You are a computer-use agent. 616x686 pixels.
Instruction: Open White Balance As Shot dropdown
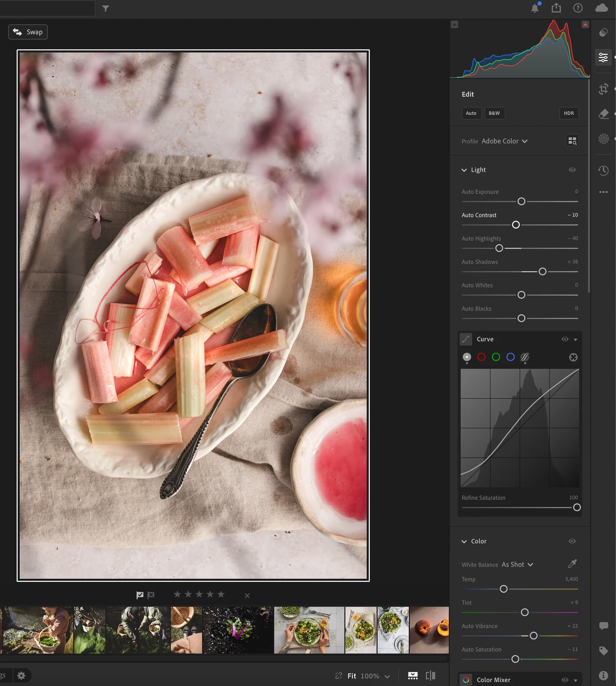(x=517, y=564)
